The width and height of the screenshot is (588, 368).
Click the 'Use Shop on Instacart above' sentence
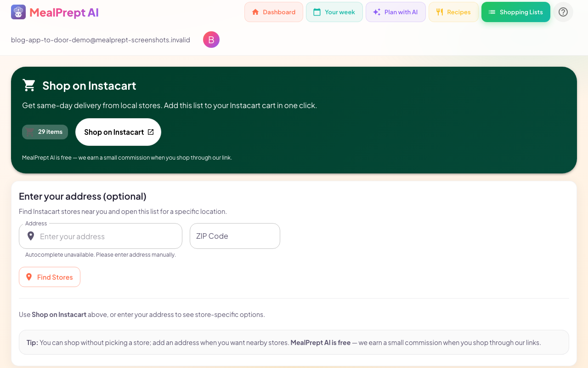[x=142, y=315]
